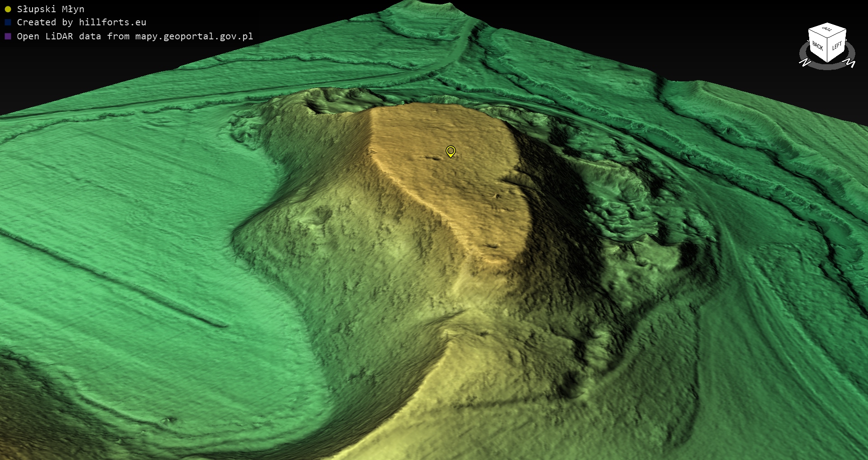Click the bottom corner of the view cube
The width and height of the screenshot is (868, 460).
click(827, 62)
